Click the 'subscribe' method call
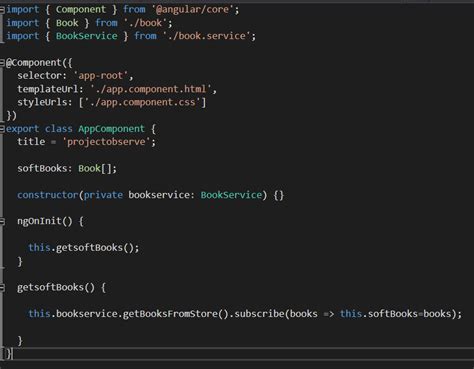474x369 pixels. [259, 314]
